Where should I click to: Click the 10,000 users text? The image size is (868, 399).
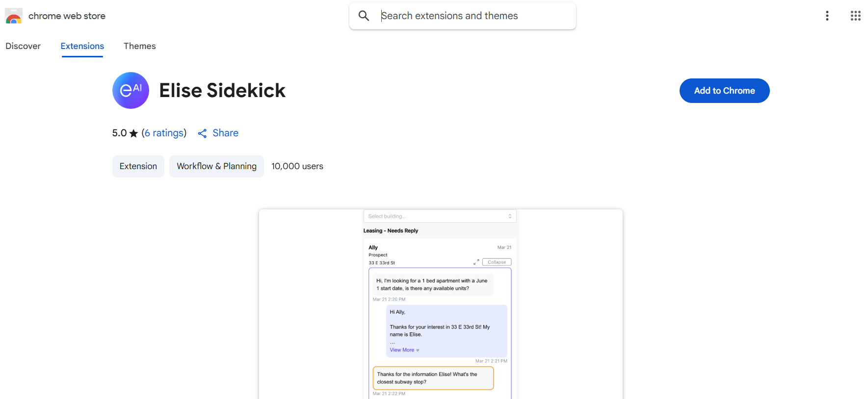pos(297,166)
